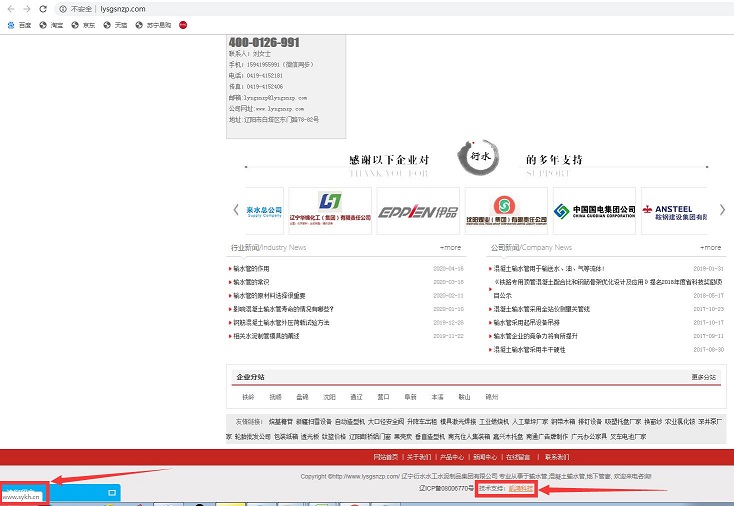
Task: Click the browser back arrow
Action: [x=11, y=9]
